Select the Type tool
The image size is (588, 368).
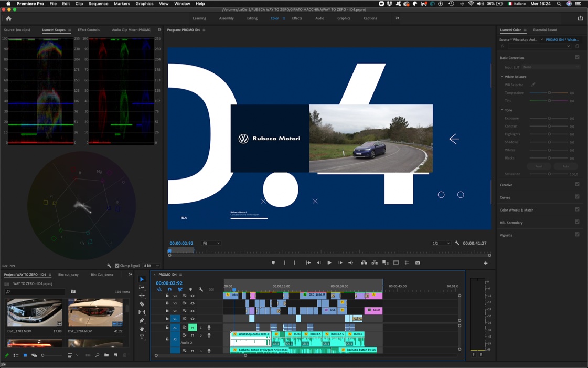pos(142,337)
